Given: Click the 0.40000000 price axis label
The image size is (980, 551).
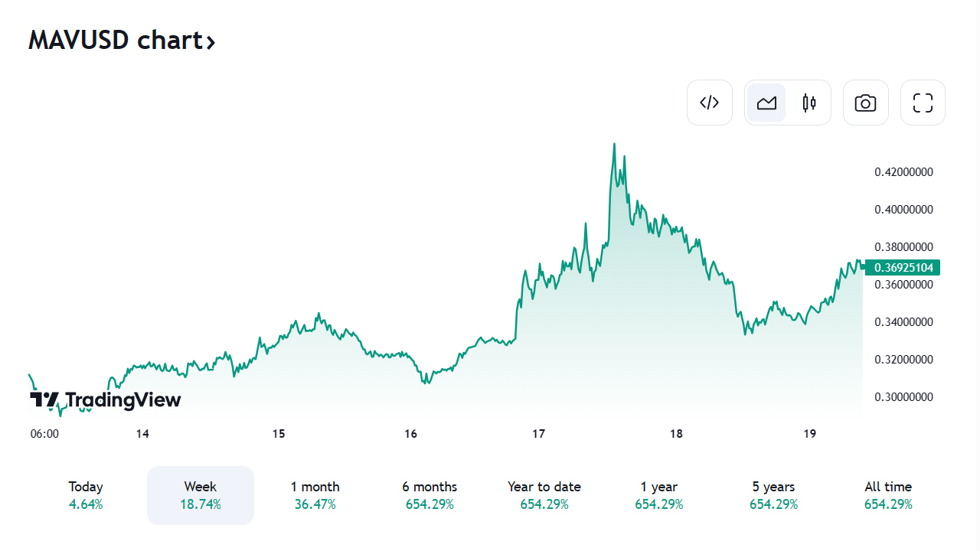Looking at the screenshot, I should tap(903, 210).
